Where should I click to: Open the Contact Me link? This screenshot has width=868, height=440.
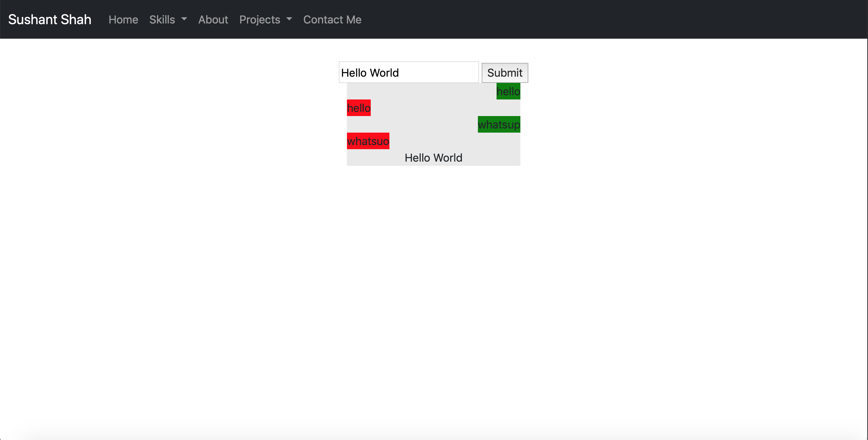332,20
